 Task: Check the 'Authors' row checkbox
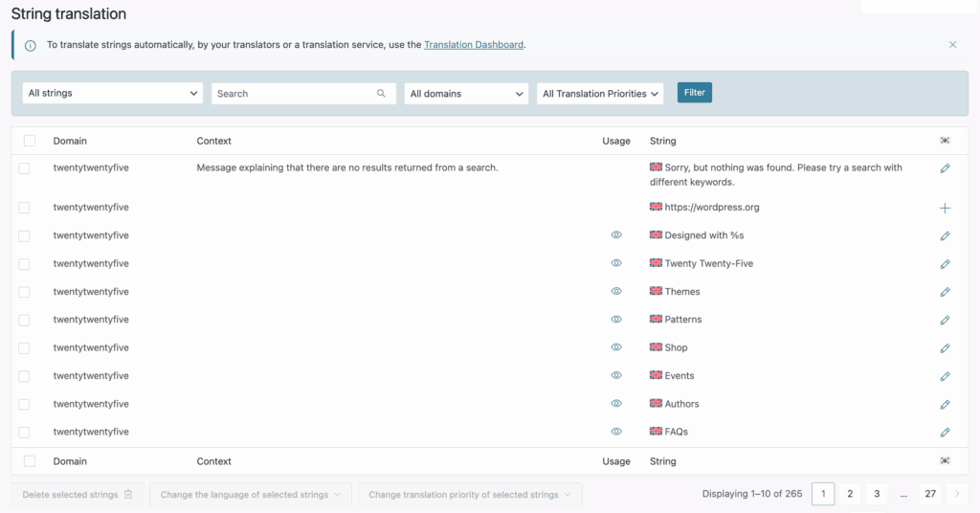click(24, 404)
